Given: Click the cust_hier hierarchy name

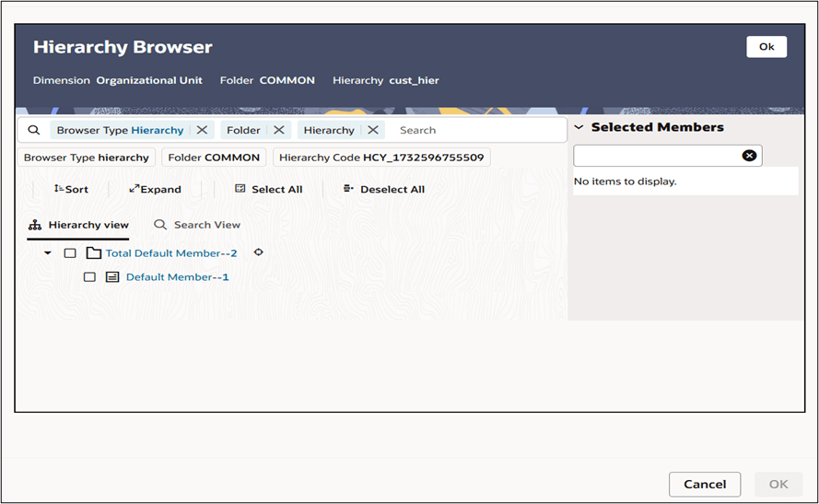Looking at the screenshot, I should (x=415, y=80).
